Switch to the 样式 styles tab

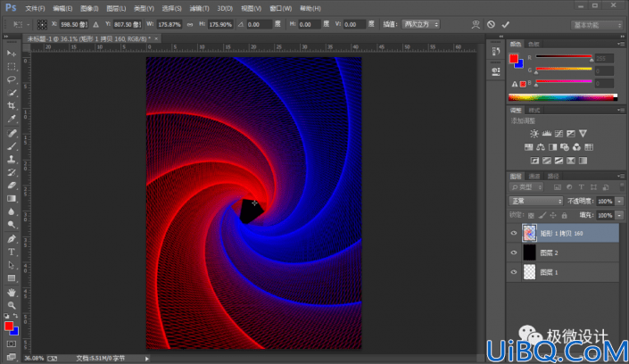pos(534,111)
